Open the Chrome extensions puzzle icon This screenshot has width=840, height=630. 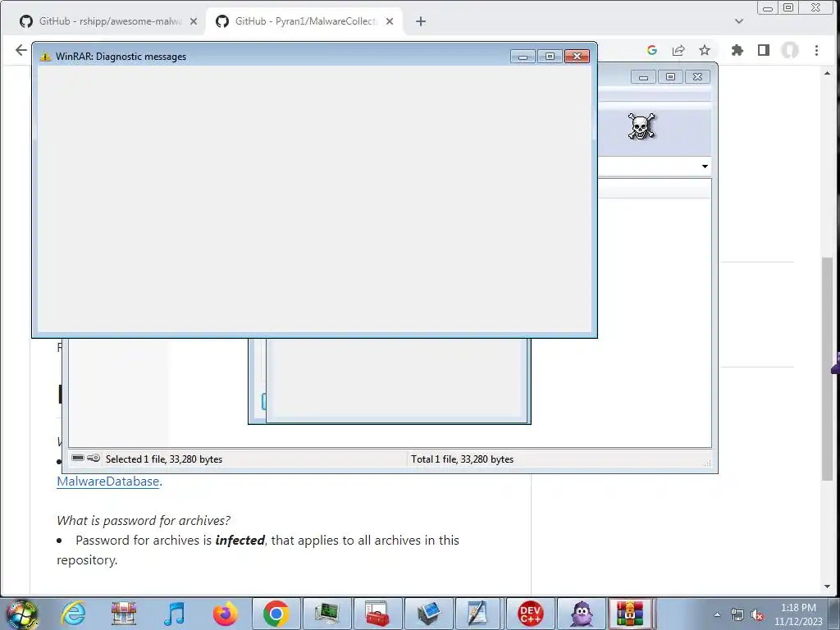pyautogui.click(x=737, y=50)
